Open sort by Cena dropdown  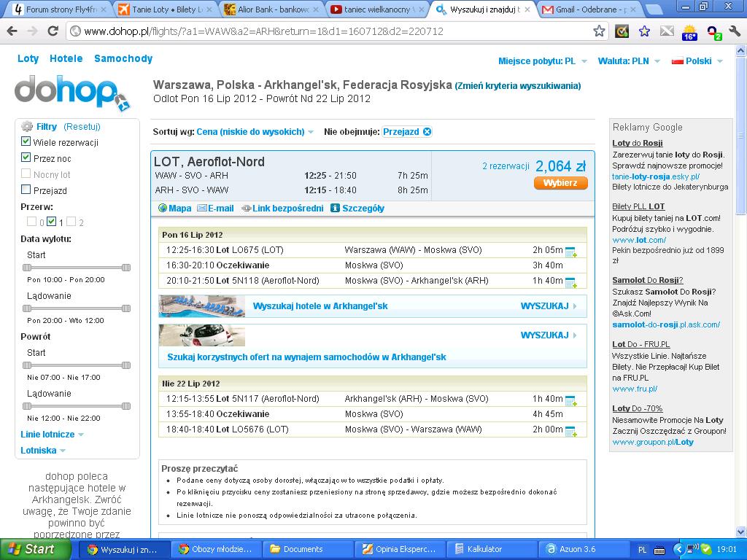(x=255, y=132)
